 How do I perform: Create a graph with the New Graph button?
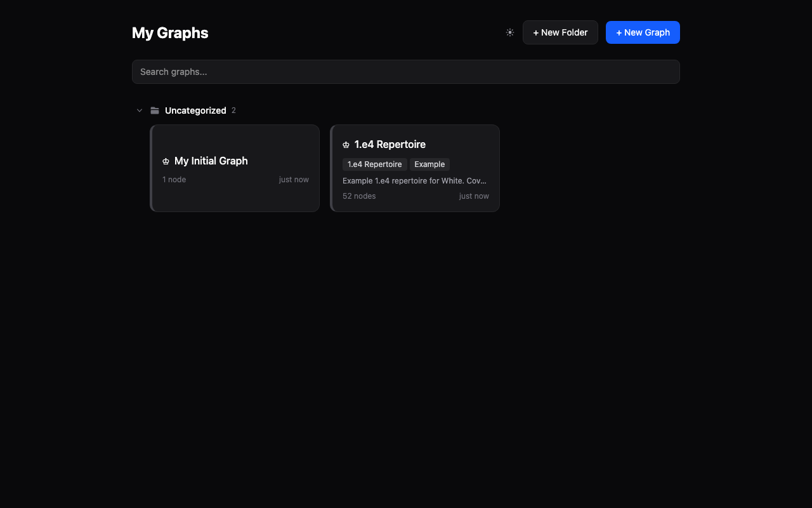643,32
